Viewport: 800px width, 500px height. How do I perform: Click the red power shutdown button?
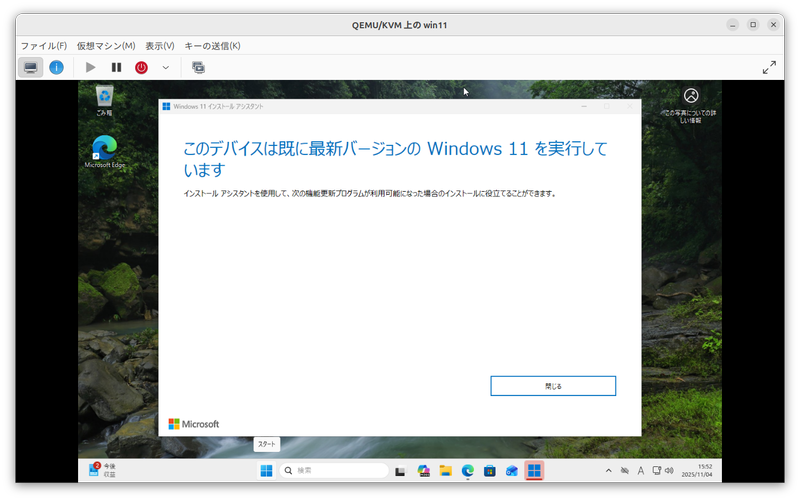pyautogui.click(x=141, y=67)
